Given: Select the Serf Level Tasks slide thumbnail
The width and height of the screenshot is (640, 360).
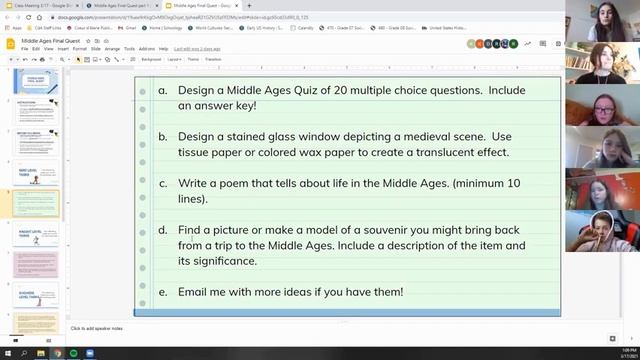Looking at the screenshot, I should (x=36, y=173).
